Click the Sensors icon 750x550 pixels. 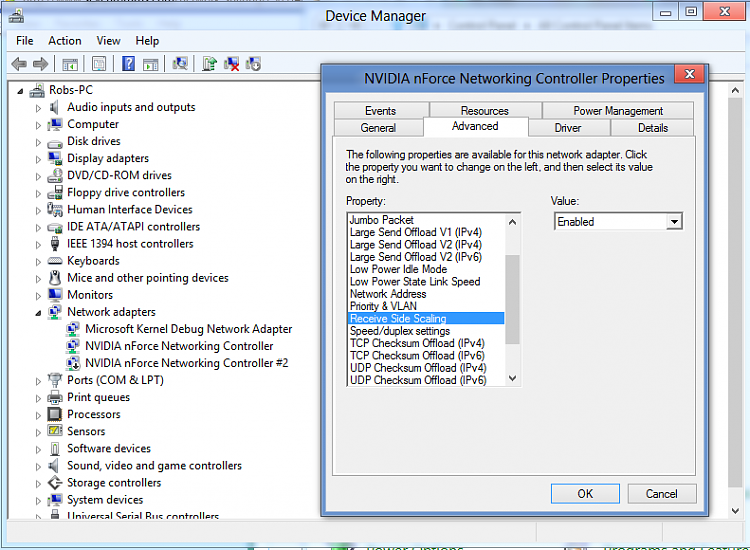55,431
